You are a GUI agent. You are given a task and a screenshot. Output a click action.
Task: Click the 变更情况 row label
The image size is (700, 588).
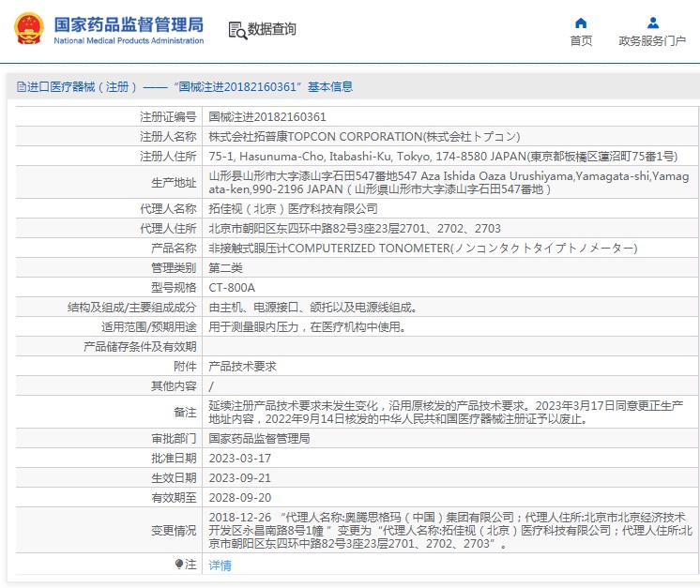[x=174, y=531]
